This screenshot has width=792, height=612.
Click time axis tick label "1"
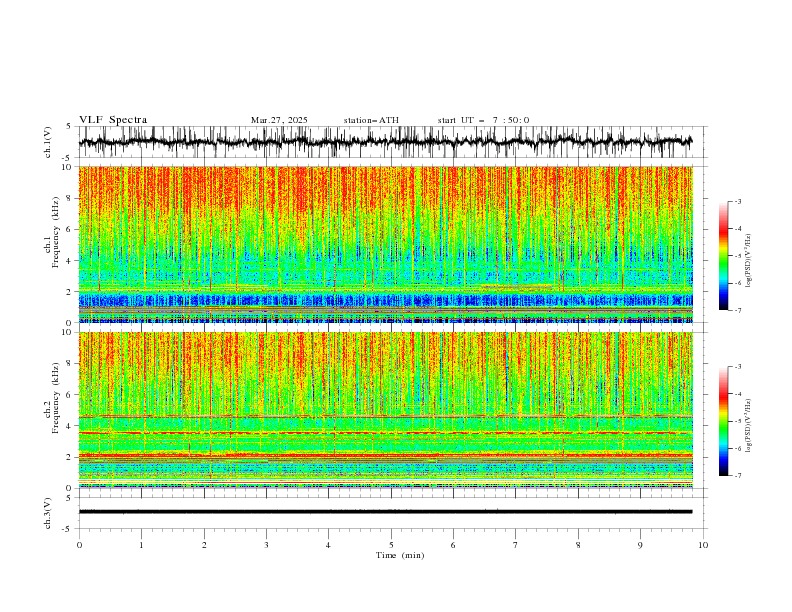coord(141,545)
